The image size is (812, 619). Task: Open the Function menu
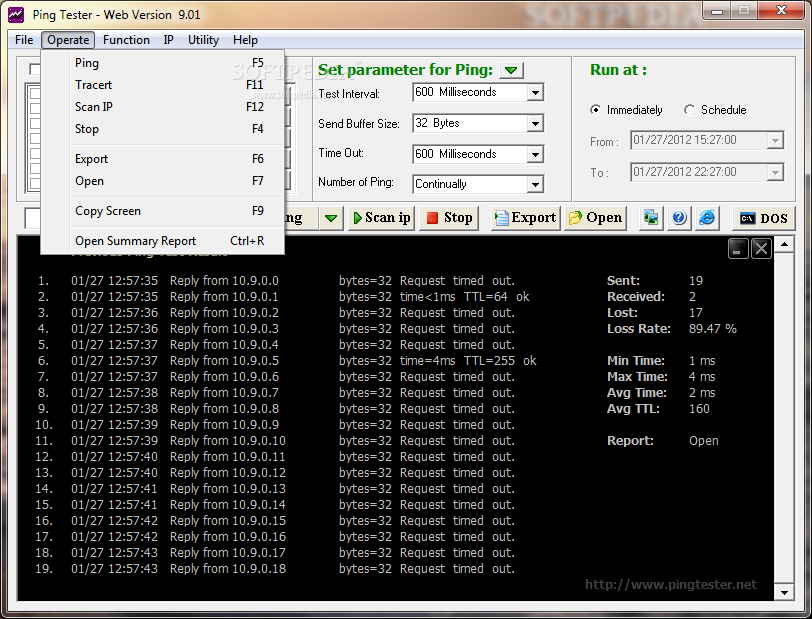(x=126, y=40)
